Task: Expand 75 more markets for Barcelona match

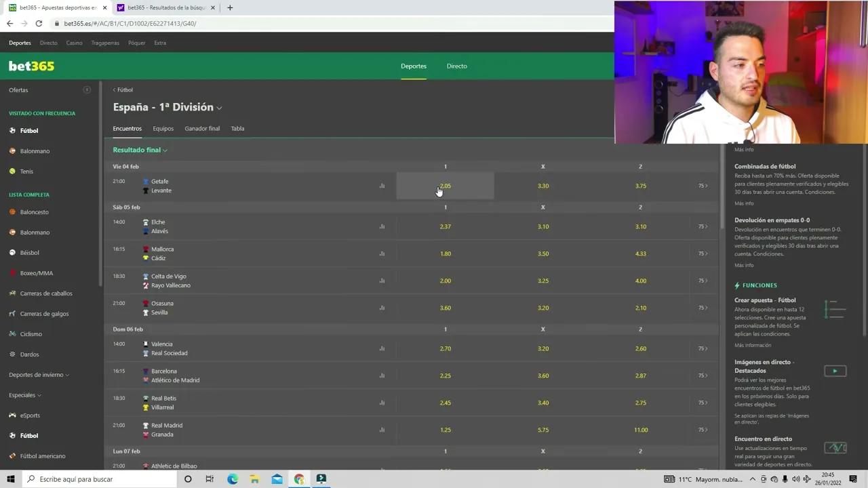Action: [x=703, y=375]
